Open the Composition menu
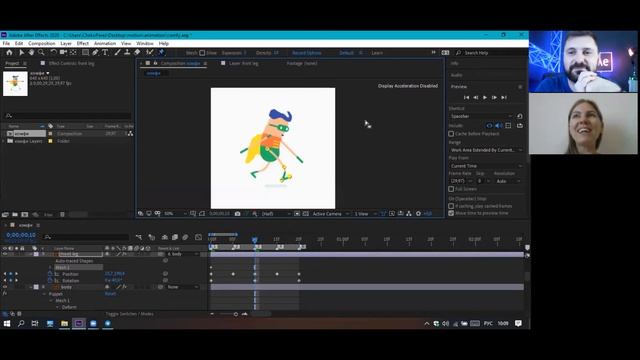 tap(42, 43)
